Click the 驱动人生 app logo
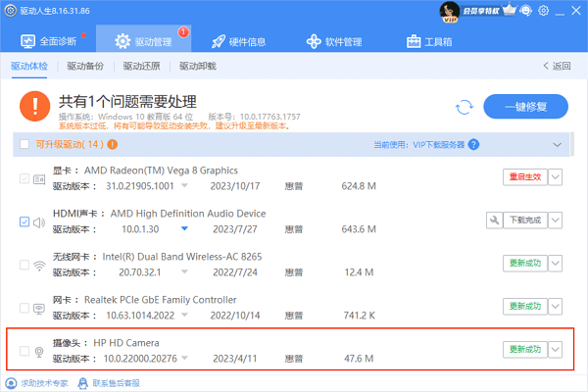The width and height of the screenshot is (588, 392). (11, 11)
